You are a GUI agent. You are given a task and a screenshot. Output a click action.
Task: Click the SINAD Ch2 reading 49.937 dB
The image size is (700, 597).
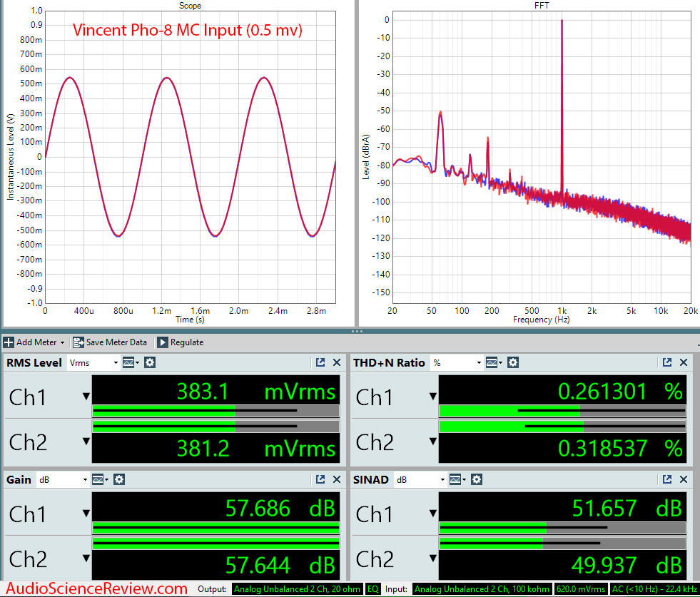pyautogui.click(x=627, y=566)
